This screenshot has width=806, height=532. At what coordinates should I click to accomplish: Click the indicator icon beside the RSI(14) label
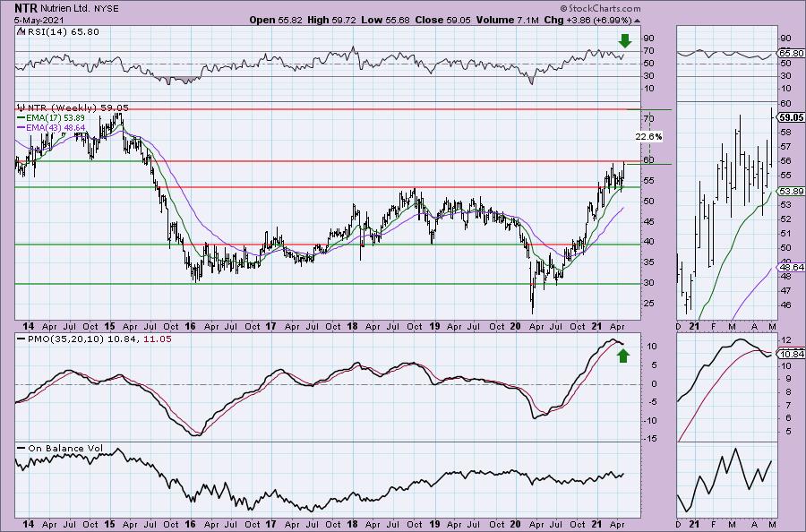tap(21, 31)
